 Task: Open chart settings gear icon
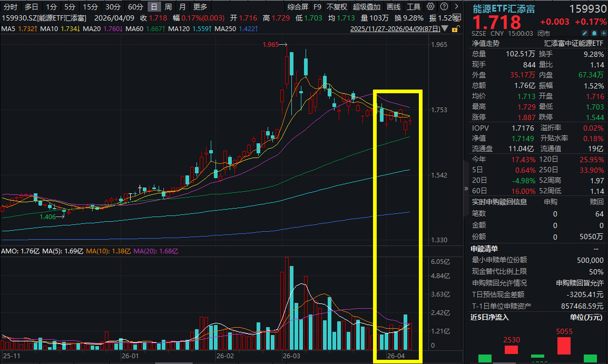[x=431, y=7]
